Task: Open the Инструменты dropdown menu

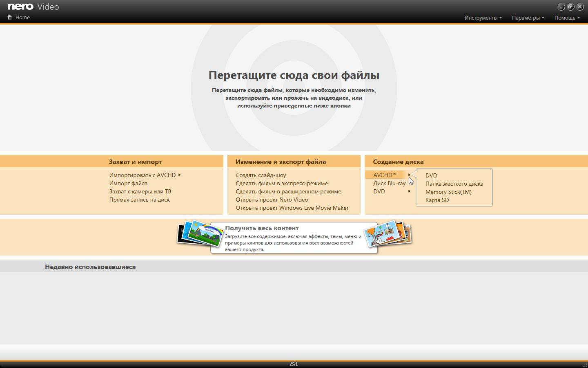Action: click(x=483, y=18)
